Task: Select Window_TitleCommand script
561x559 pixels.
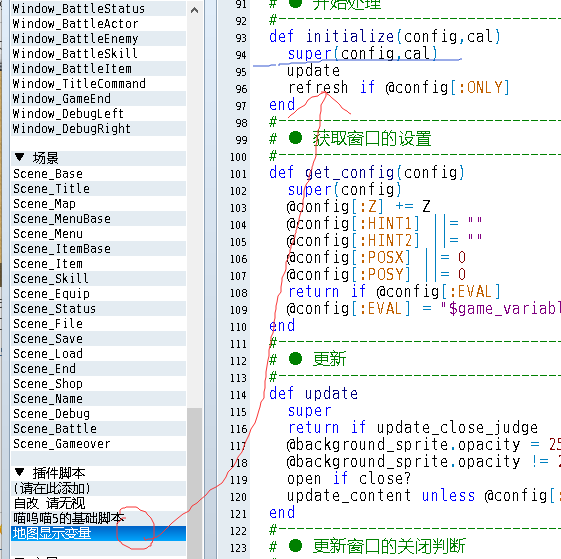Action: point(99,84)
